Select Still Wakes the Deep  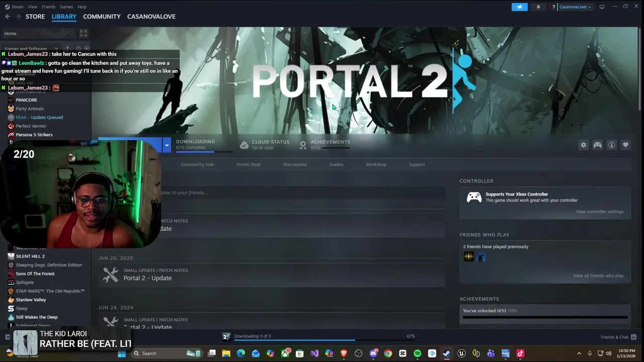click(37, 317)
